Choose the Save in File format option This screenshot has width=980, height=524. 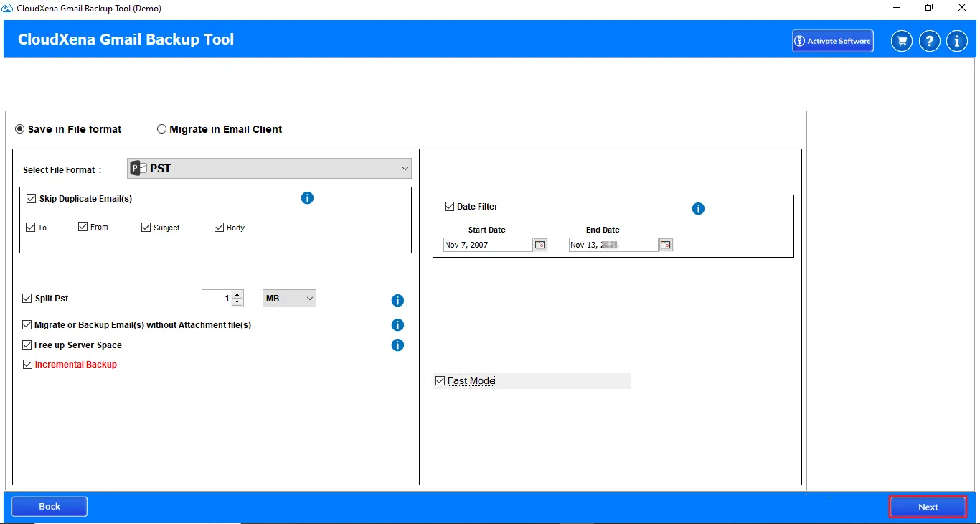click(20, 129)
